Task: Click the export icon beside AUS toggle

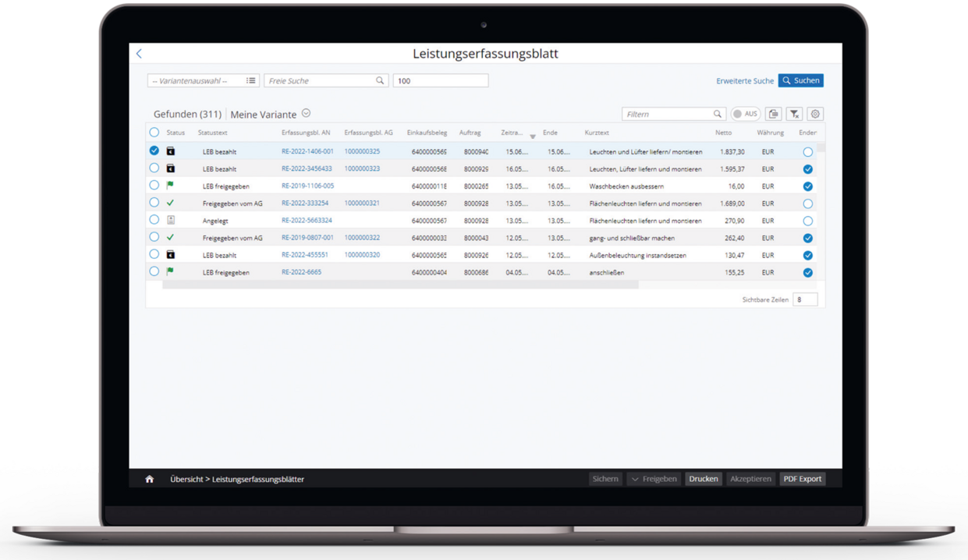Action: [773, 114]
